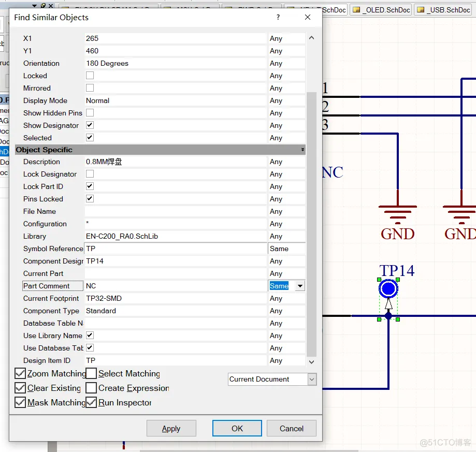The height and width of the screenshot is (452, 476).
Task: Click the Component Designator value TP14
Action: (176, 261)
